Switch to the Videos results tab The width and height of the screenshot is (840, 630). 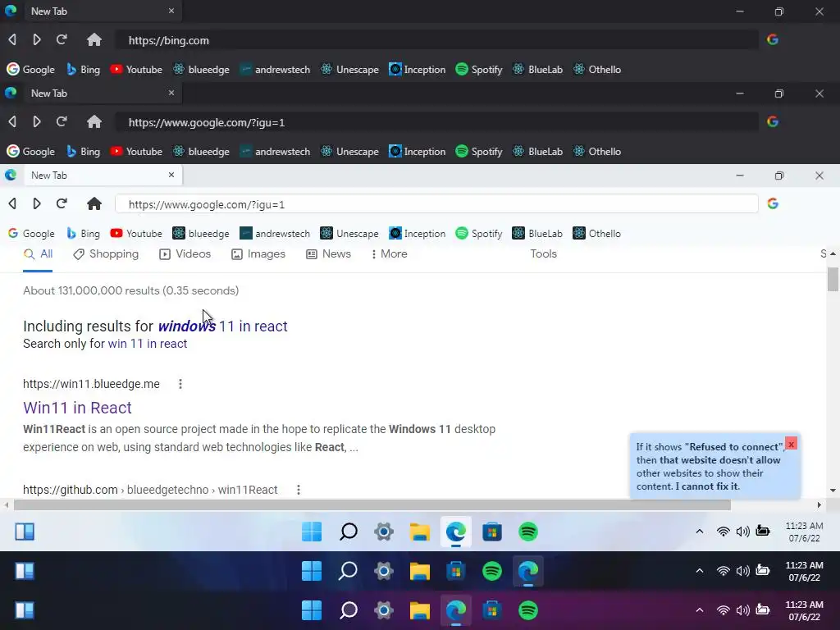(x=185, y=254)
